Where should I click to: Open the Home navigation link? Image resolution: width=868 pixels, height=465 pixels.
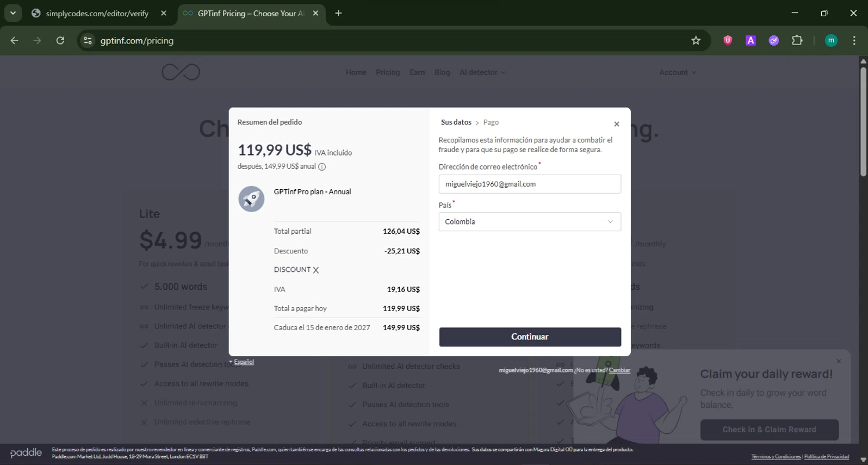coord(356,72)
